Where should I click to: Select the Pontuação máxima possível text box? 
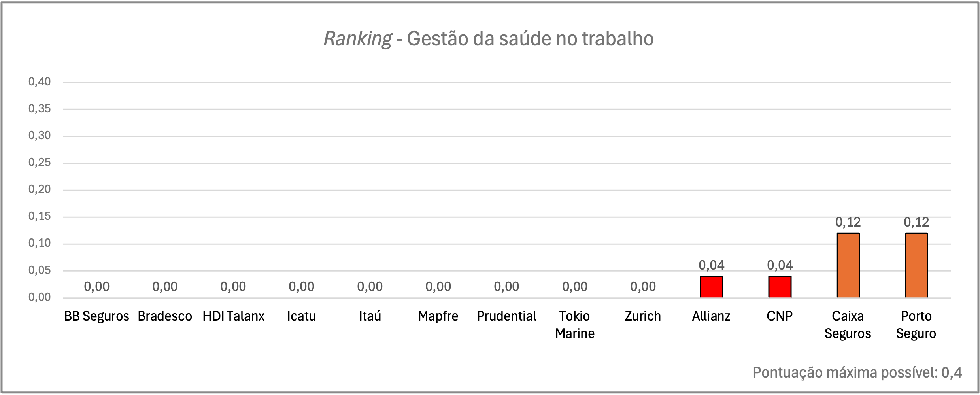[x=857, y=373]
